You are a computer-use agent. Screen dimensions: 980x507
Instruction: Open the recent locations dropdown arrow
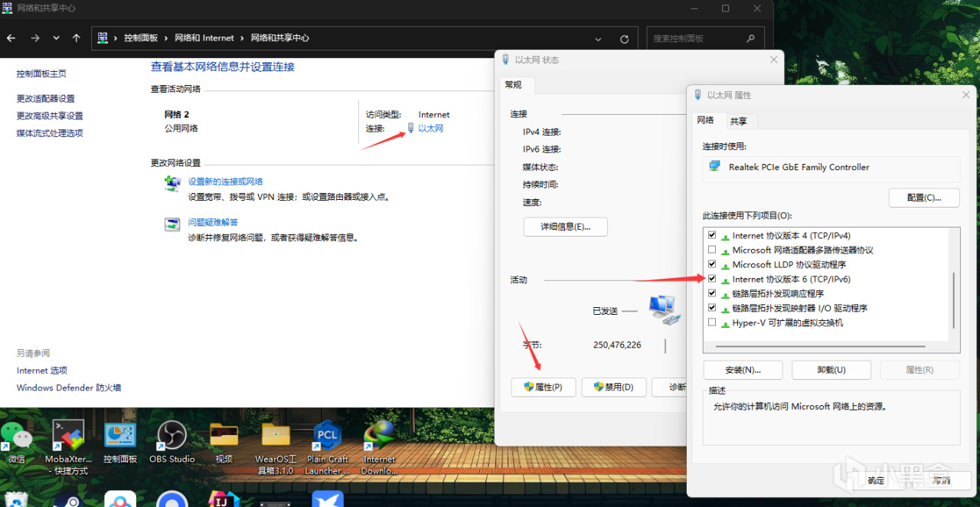[56, 38]
